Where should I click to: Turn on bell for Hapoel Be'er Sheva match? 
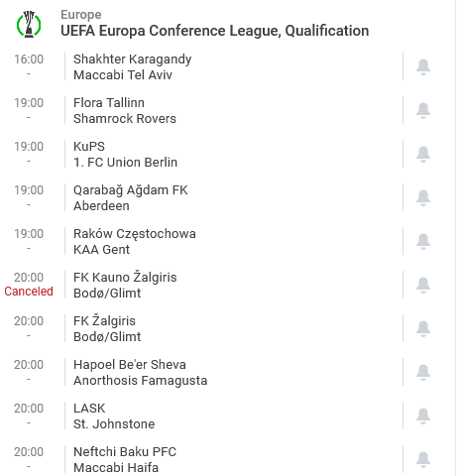tap(423, 373)
